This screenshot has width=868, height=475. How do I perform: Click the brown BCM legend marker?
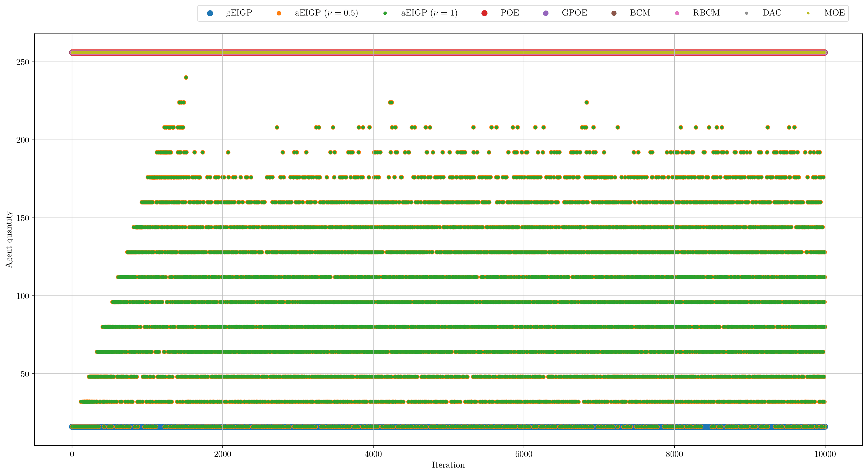[614, 13]
